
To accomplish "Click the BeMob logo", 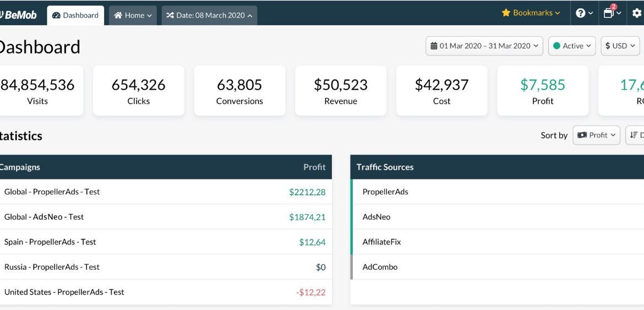I will (x=18, y=15).
